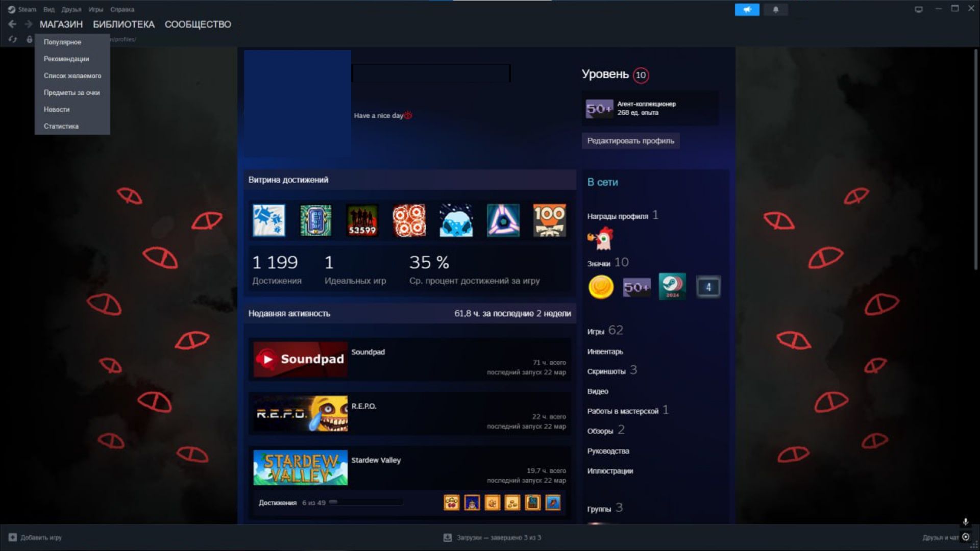Go to the БИБЛИОТЕКА section

coord(124,24)
